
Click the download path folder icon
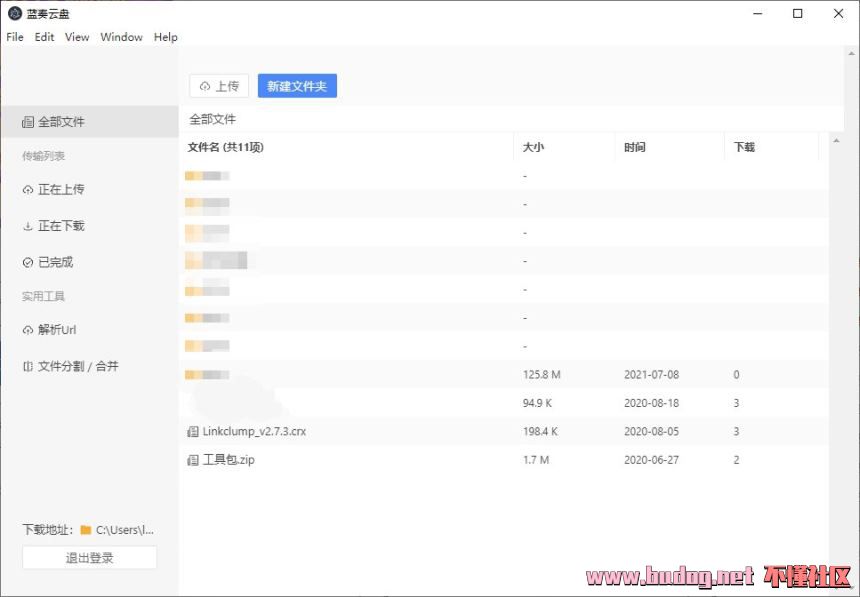point(86,530)
